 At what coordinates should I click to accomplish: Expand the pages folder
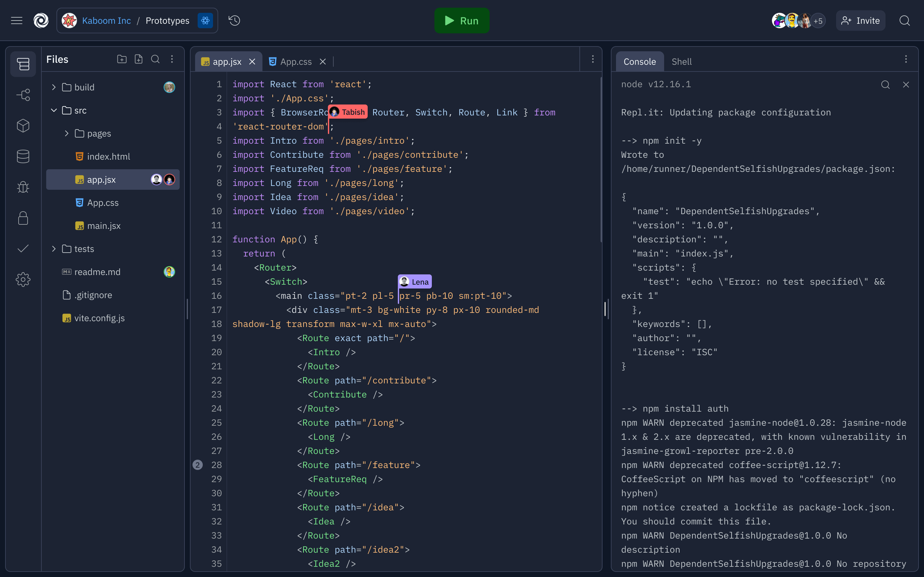66,133
